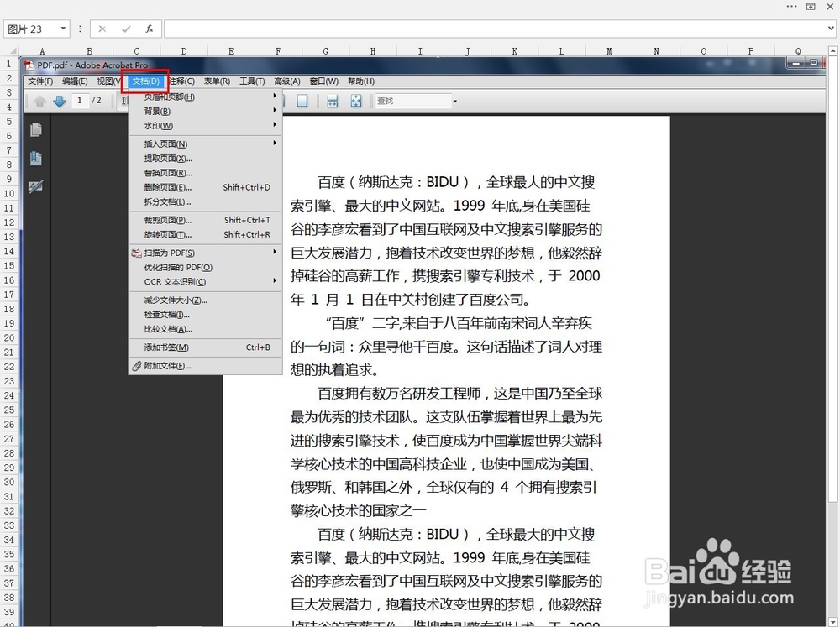Image resolution: width=840 pixels, height=627 pixels.
Task: Select Excel column header P
Action: tap(751, 51)
